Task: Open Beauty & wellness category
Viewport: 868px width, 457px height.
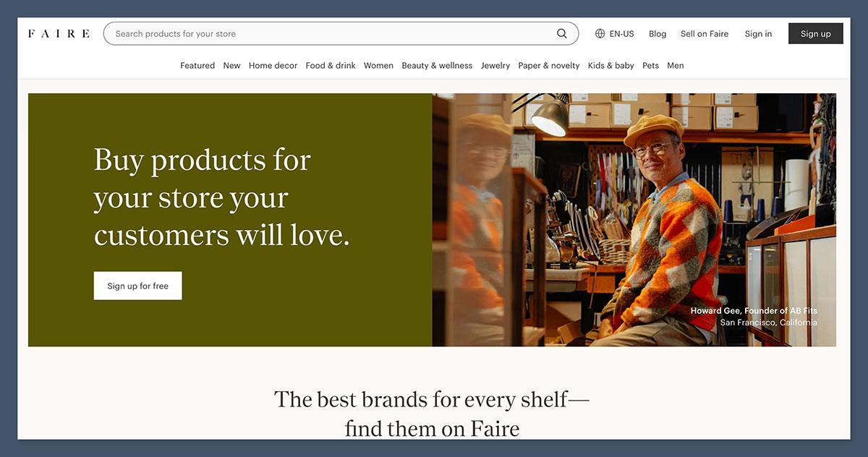Action: coord(437,66)
